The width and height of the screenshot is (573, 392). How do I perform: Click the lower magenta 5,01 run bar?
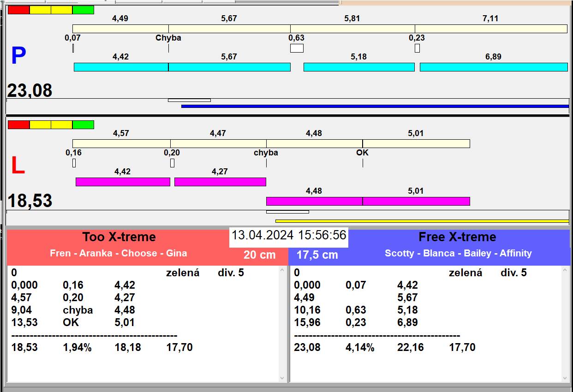click(x=416, y=202)
